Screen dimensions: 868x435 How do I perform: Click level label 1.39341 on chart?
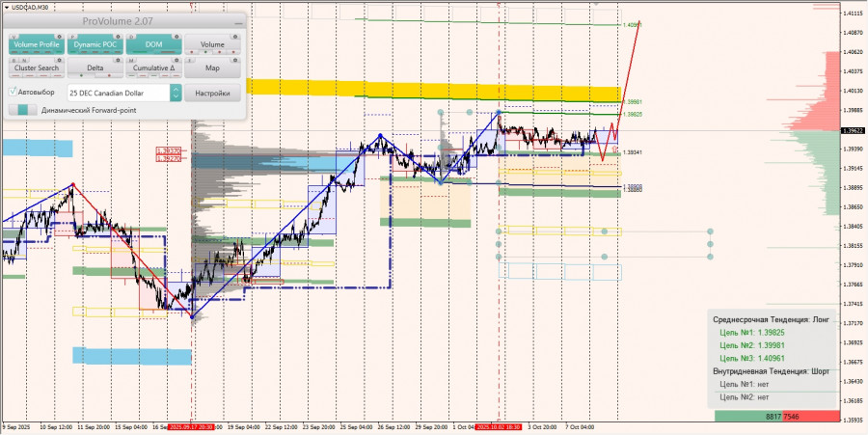[632, 151]
